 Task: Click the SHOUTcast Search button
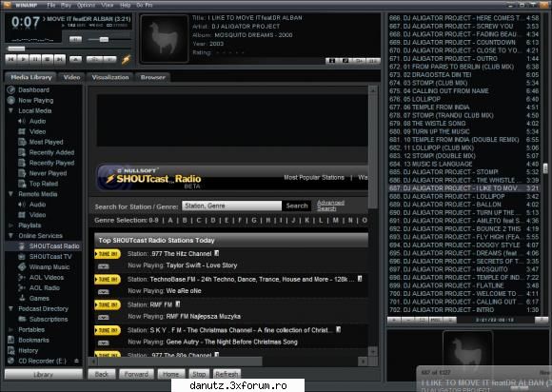(x=297, y=206)
